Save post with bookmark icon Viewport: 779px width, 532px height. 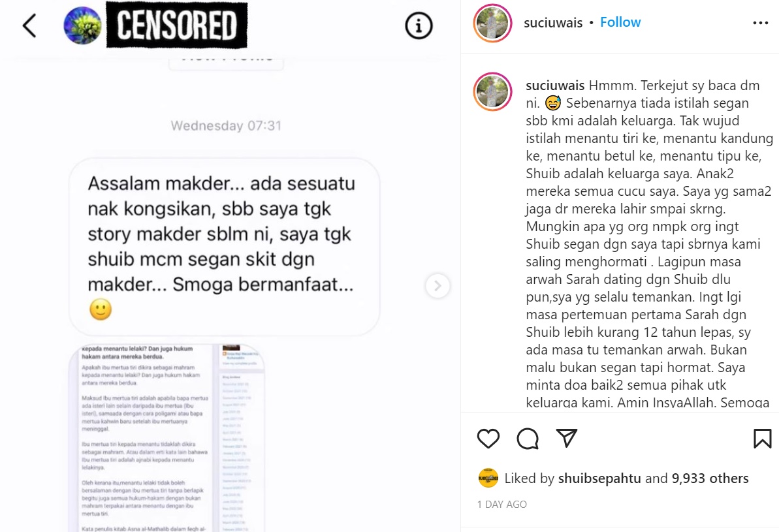pos(762,439)
